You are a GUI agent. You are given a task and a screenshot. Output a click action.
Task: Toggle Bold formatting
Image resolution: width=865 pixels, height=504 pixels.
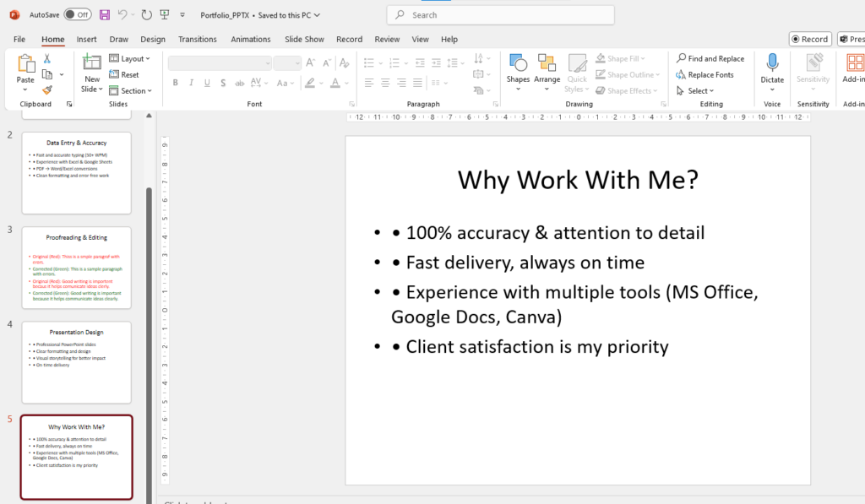click(176, 83)
